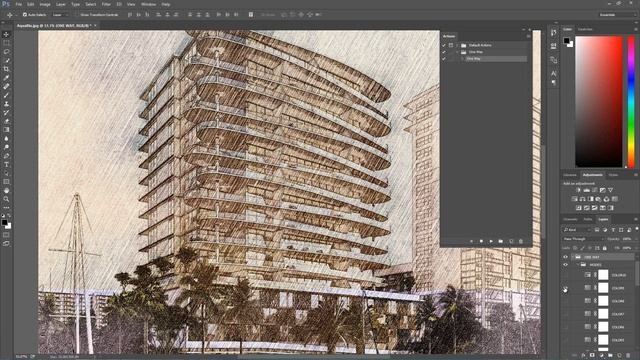
Task: Hide the MODES layer group
Action: click(565, 265)
